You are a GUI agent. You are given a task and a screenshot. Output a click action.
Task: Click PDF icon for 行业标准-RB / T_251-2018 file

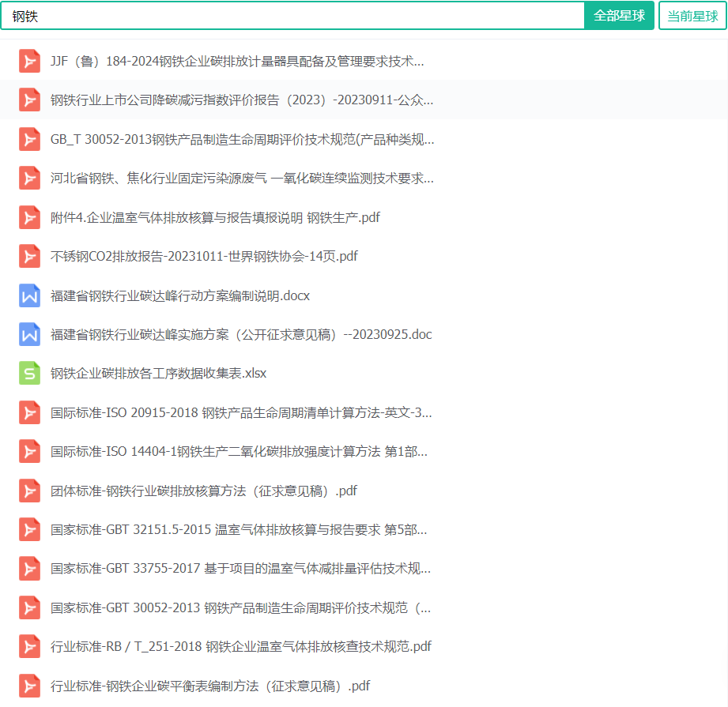[x=29, y=647]
